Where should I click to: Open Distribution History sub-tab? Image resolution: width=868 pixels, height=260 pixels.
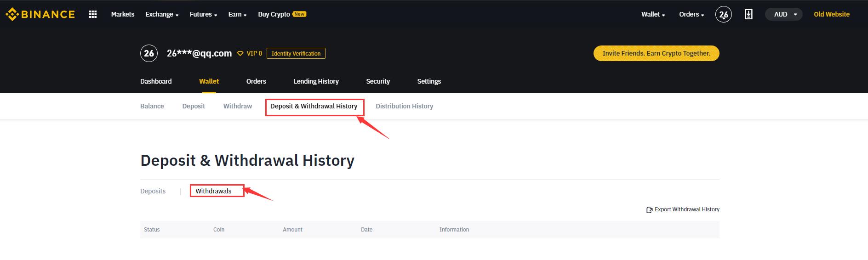coord(405,106)
